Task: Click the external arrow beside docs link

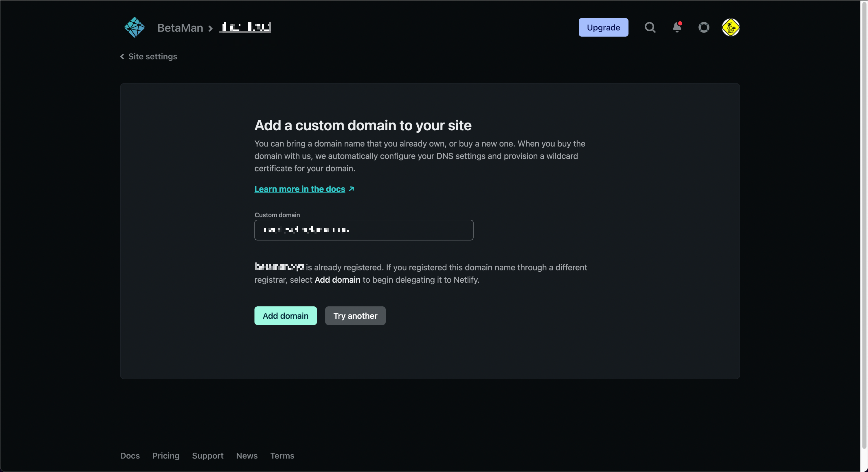Action: tap(352, 189)
